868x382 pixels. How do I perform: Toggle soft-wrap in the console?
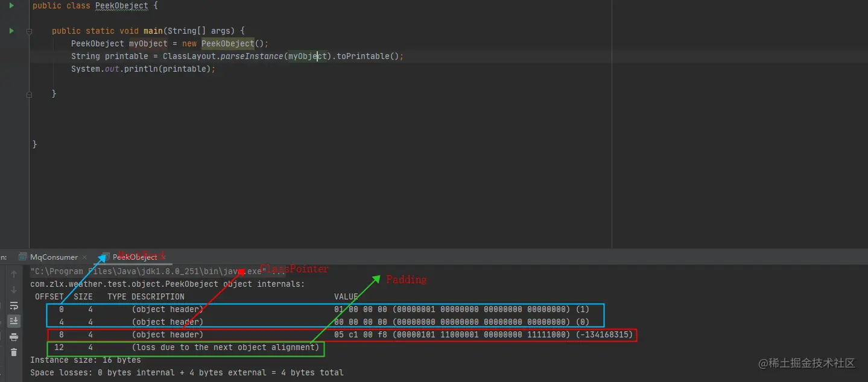14,305
